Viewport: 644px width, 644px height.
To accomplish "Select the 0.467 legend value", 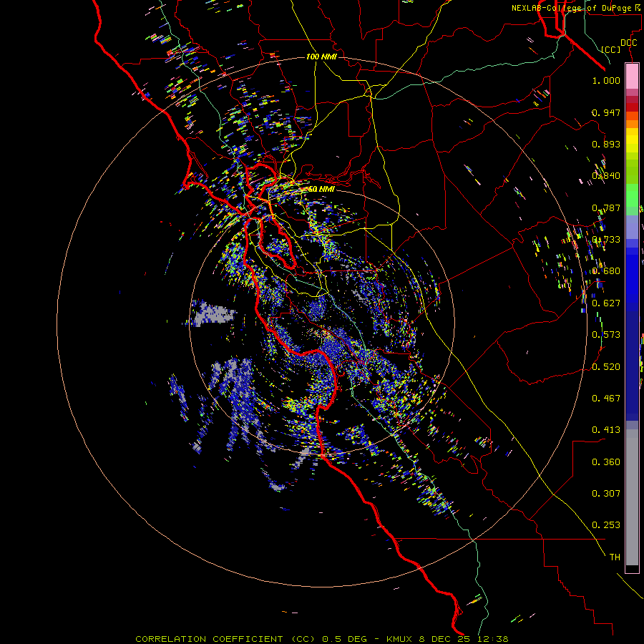I will 606,398.
